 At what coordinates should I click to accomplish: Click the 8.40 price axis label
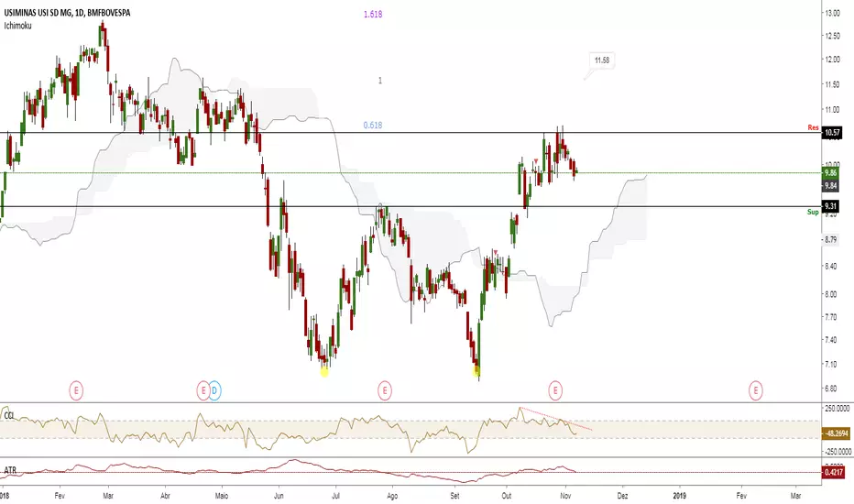click(830, 266)
